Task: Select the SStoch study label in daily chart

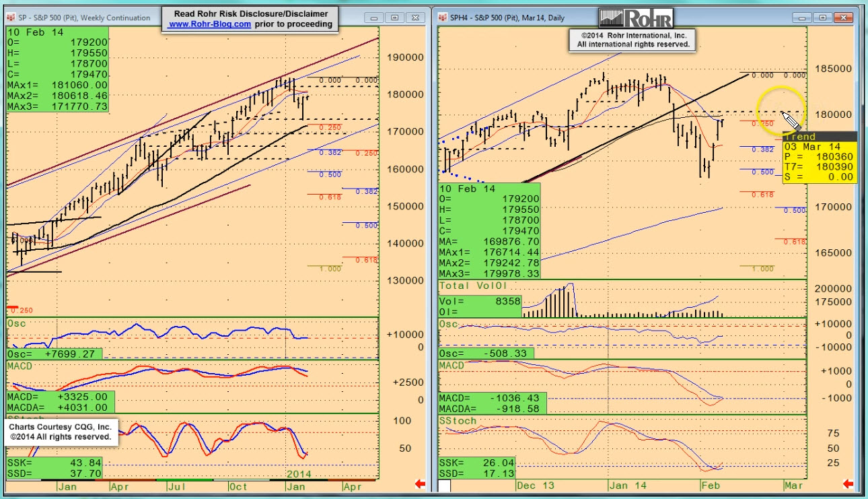Action: [458, 421]
